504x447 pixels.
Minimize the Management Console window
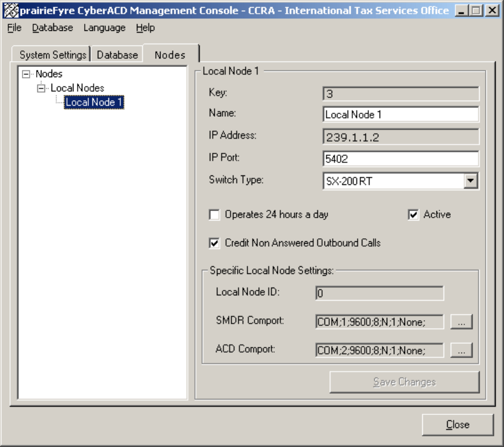point(461,11)
